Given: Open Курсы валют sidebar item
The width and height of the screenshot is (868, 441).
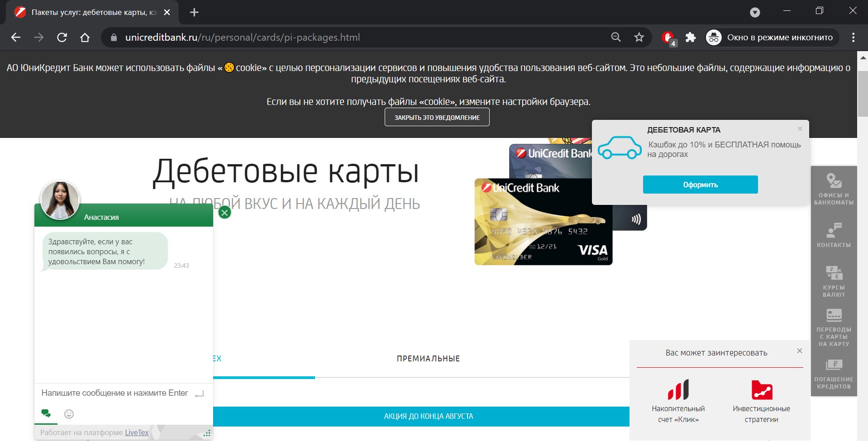Looking at the screenshot, I should pyautogui.click(x=834, y=281).
